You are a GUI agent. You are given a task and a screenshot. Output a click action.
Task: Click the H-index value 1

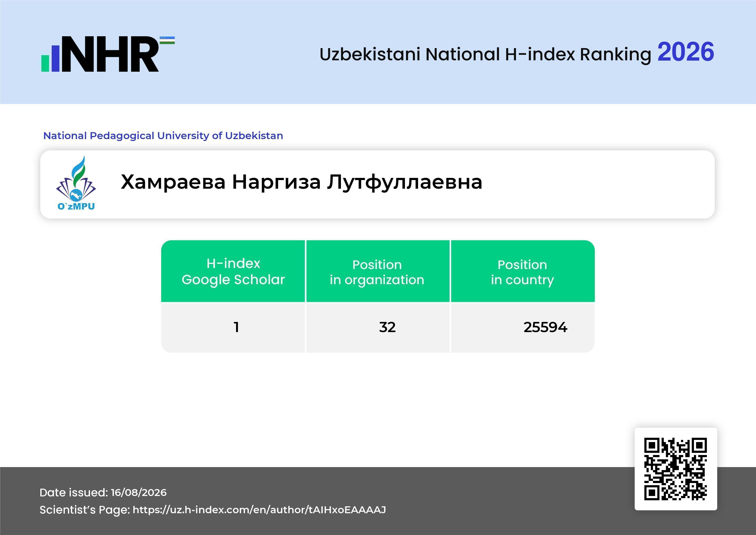pos(236,327)
